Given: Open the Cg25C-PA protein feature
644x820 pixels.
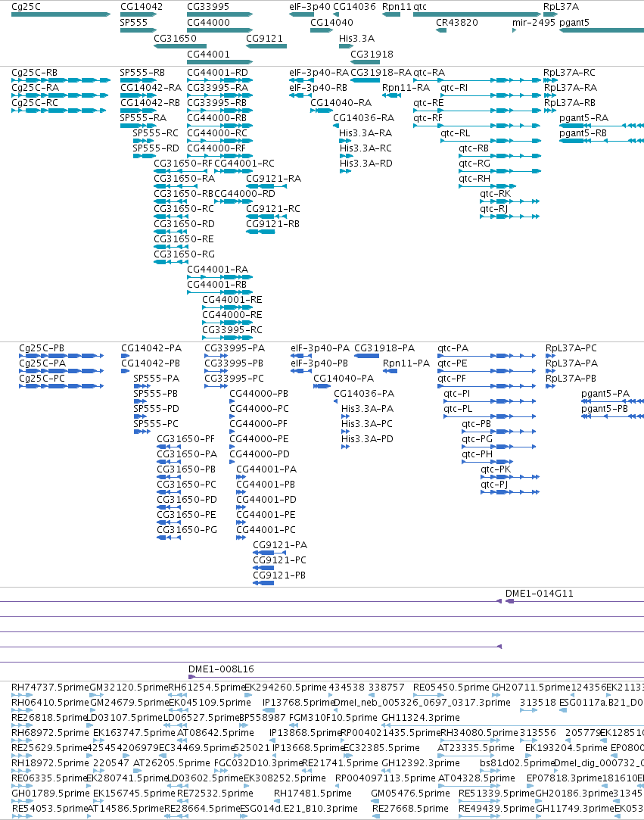Looking at the screenshot, I should click(61, 371).
